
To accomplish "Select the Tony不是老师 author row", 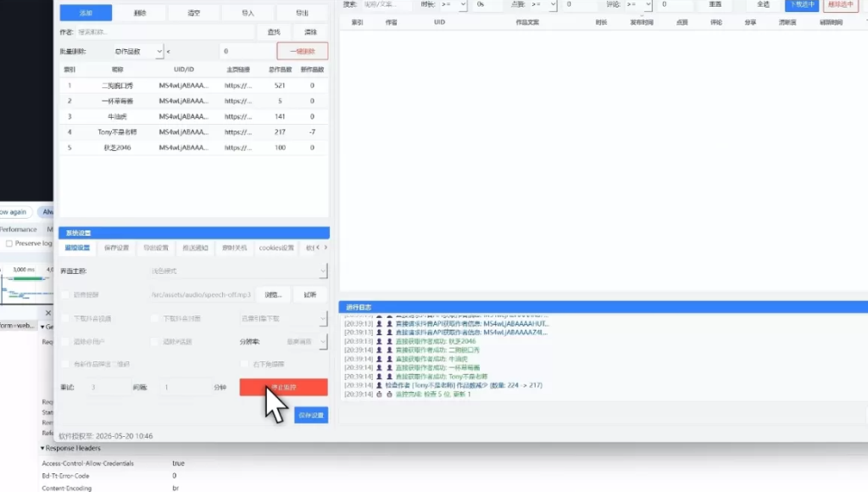I will click(x=194, y=131).
